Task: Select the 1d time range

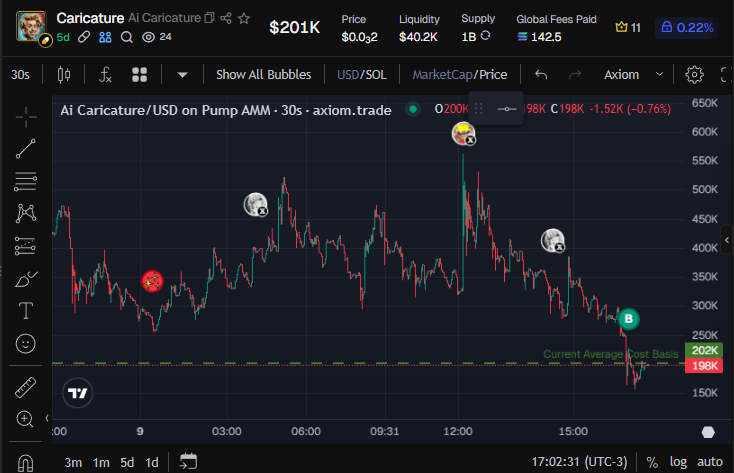Action: pos(152,463)
